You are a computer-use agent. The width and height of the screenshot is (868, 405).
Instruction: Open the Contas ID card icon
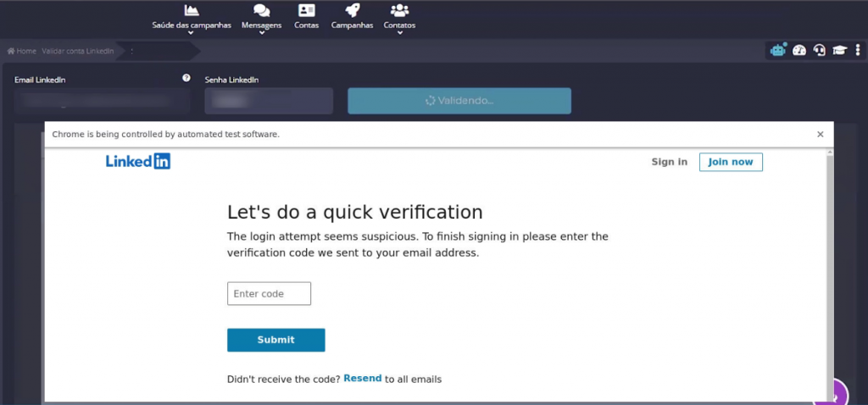(x=306, y=10)
